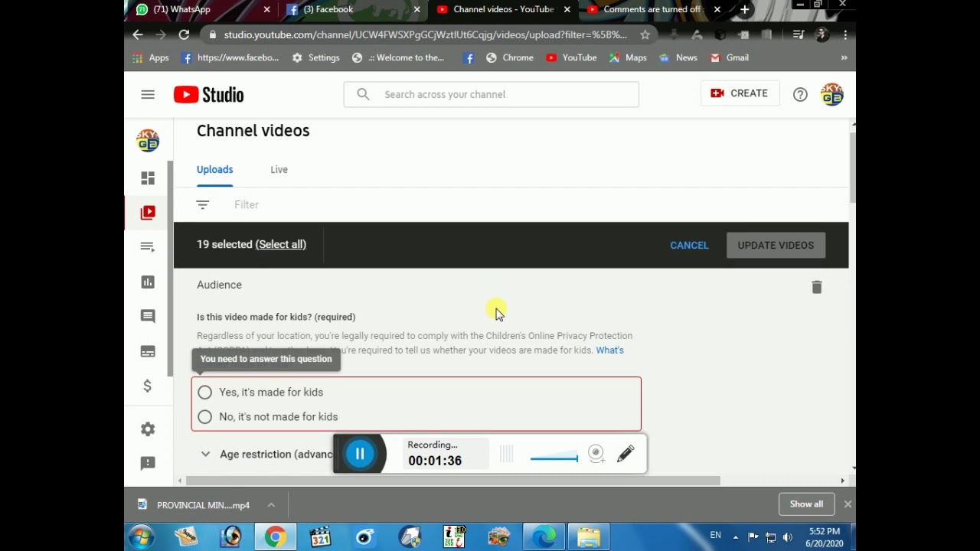
Task: Click the Search across your channel field
Action: click(491, 94)
